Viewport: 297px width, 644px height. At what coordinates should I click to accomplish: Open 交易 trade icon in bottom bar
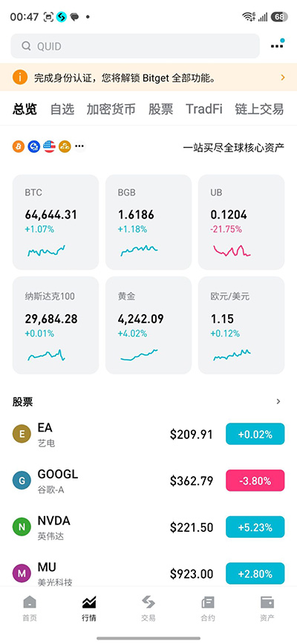(148, 602)
